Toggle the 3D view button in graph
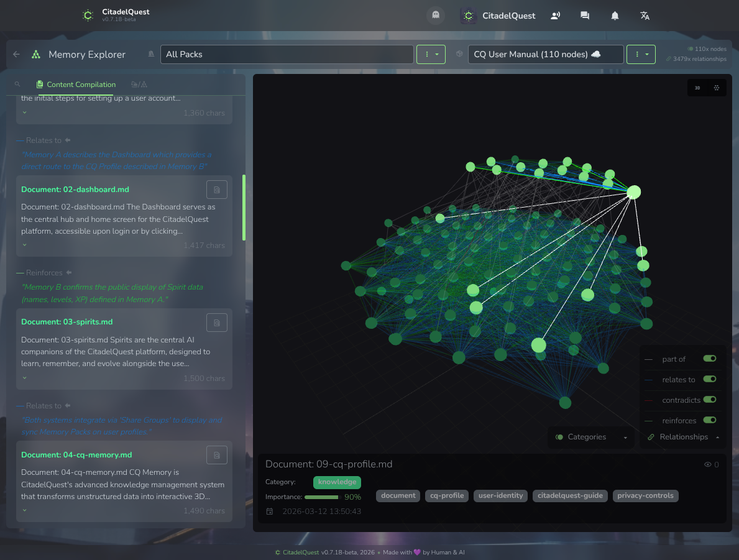739x560 pixels. click(x=697, y=88)
